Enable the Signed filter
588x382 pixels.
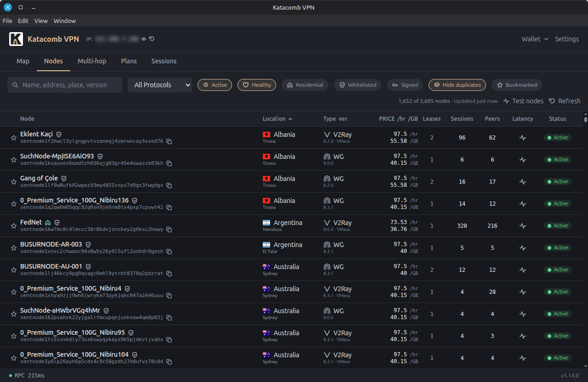(x=405, y=85)
